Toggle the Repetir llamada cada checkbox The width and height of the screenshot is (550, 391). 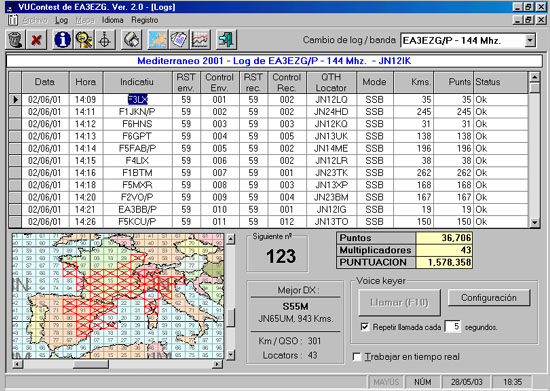[365, 327]
